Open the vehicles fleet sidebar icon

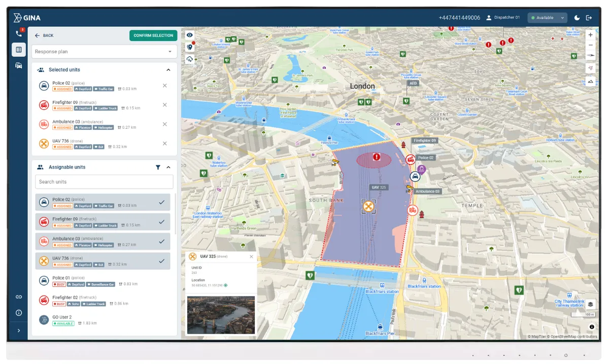[x=19, y=65]
